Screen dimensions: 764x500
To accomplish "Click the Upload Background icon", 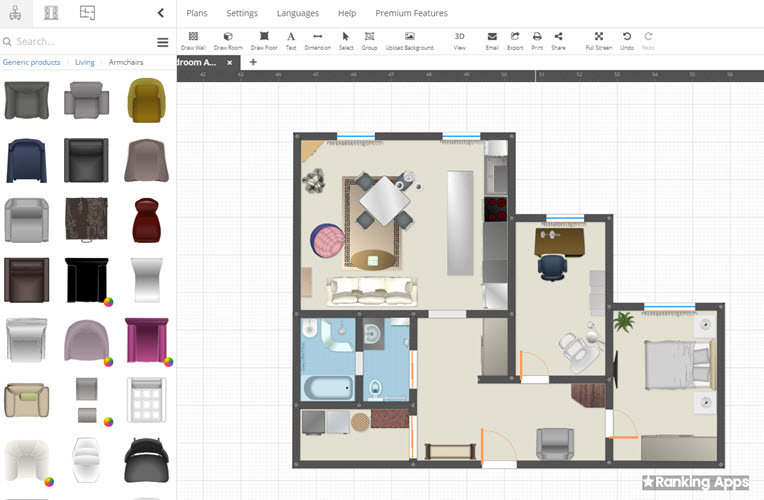I will point(409,40).
